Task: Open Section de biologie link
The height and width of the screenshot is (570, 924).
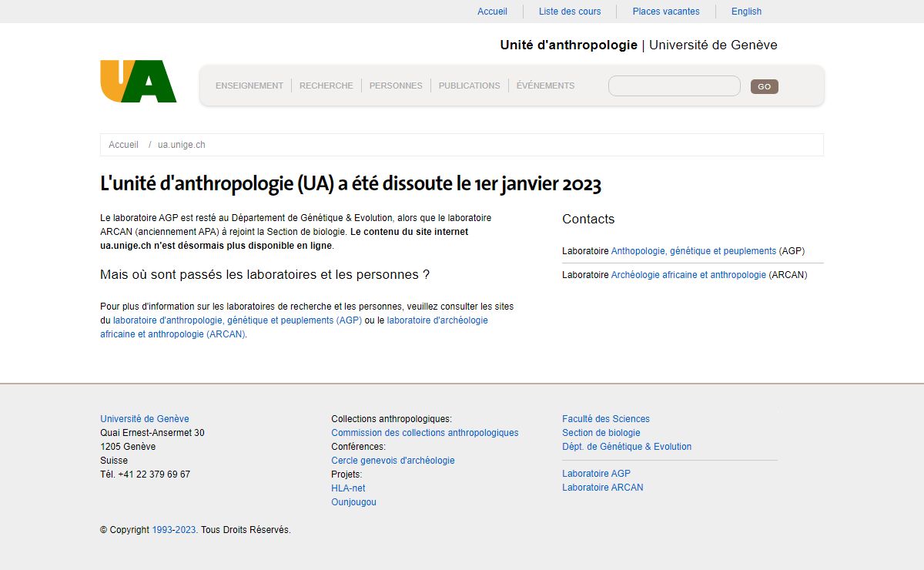Action: 601,433
